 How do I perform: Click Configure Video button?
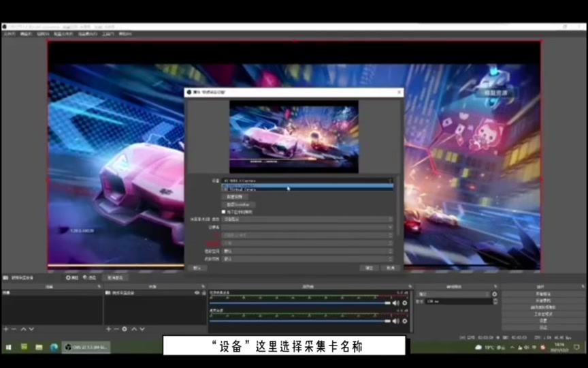tap(235, 197)
